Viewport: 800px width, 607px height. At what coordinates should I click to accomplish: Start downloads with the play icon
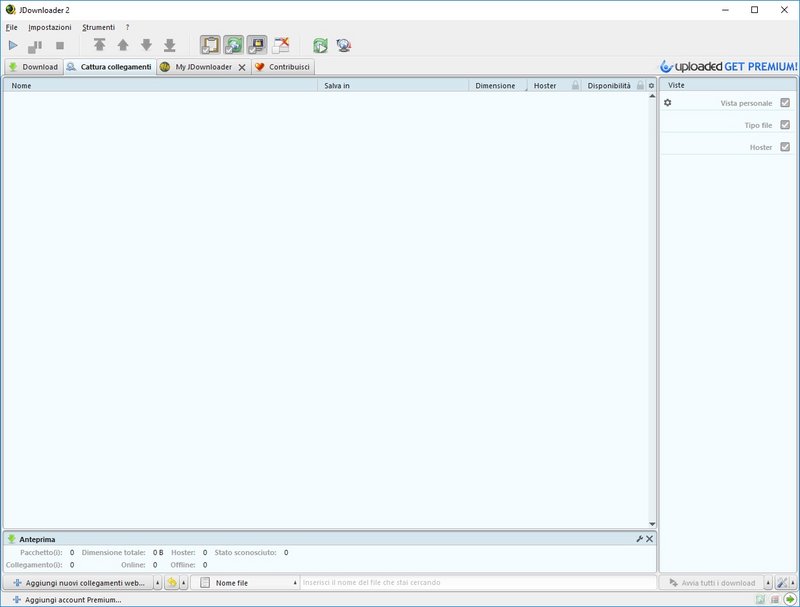[x=13, y=46]
